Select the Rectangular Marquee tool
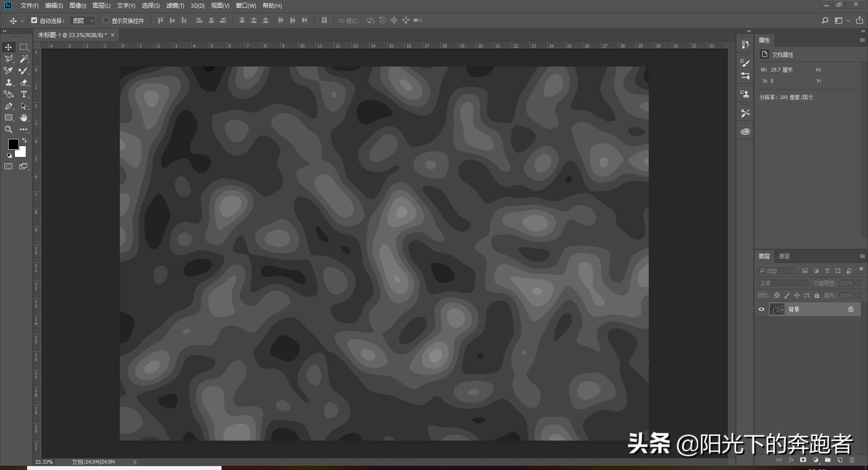The height and width of the screenshot is (470, 868). (x=24, y=47)
